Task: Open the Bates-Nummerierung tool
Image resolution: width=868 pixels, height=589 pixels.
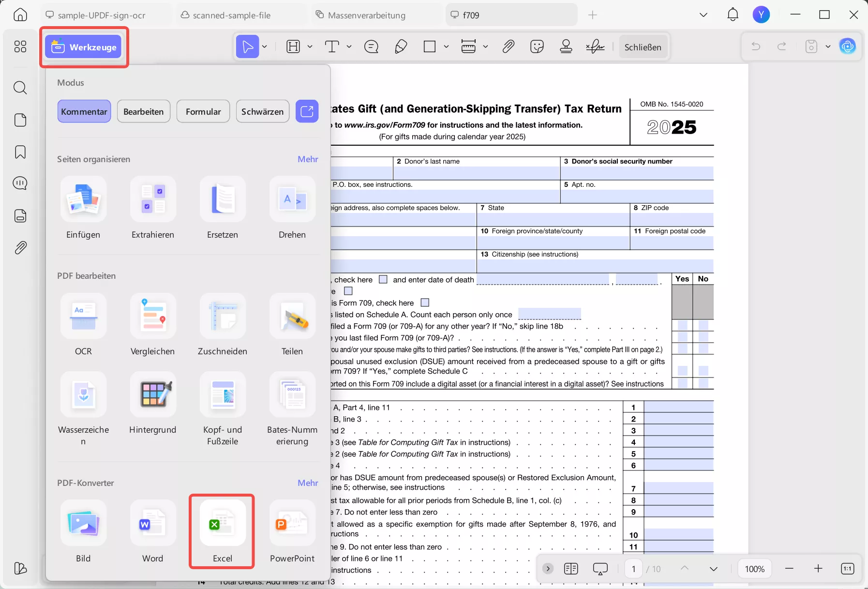Action: (292, 409)
